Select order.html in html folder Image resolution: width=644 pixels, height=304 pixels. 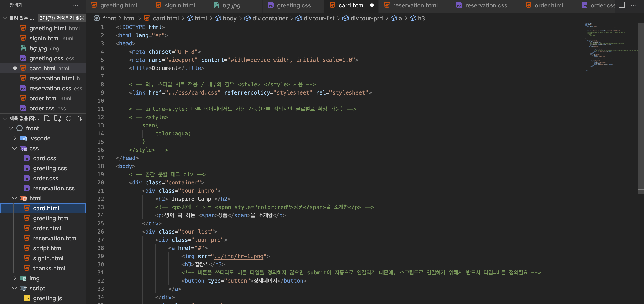[43, 228]
